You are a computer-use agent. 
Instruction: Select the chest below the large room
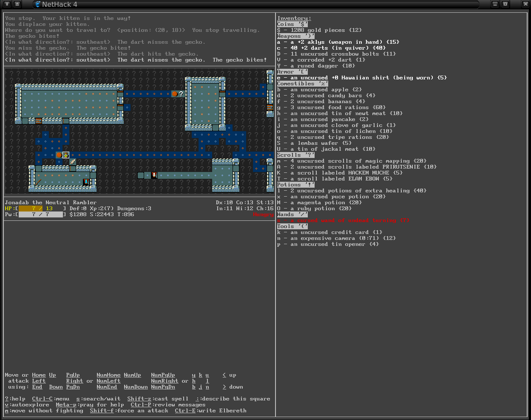39,121
